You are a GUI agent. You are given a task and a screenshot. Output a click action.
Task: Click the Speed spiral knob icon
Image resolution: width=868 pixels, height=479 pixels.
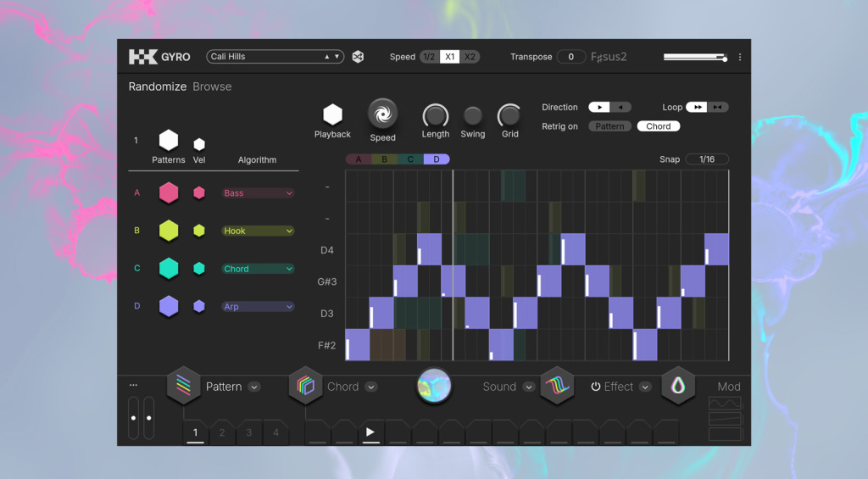(x=382, y=114)
